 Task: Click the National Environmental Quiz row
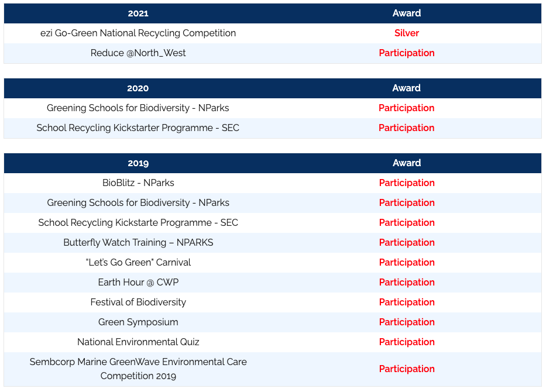138,342
